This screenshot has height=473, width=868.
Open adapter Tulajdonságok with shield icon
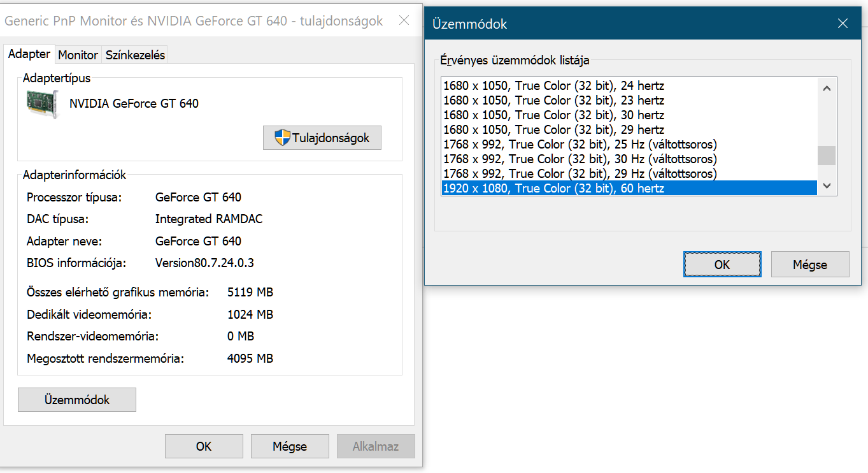pyautogui.click(x=322, y=138)
